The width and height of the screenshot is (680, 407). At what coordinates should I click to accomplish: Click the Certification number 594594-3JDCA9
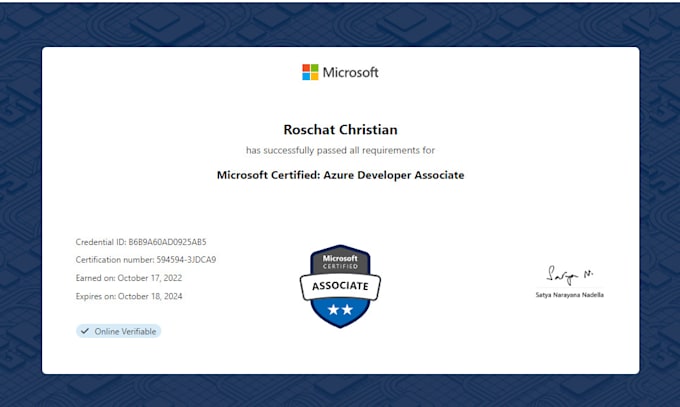click(146, 259)
